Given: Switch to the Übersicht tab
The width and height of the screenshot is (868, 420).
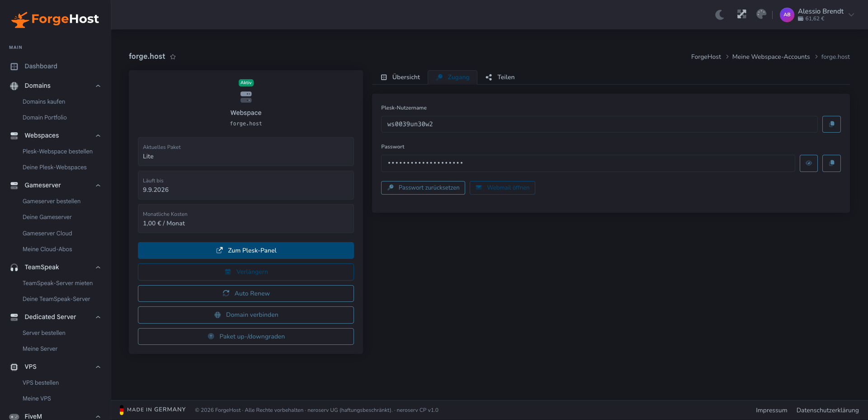Looking at the screenshot, I should coord(400,77).
